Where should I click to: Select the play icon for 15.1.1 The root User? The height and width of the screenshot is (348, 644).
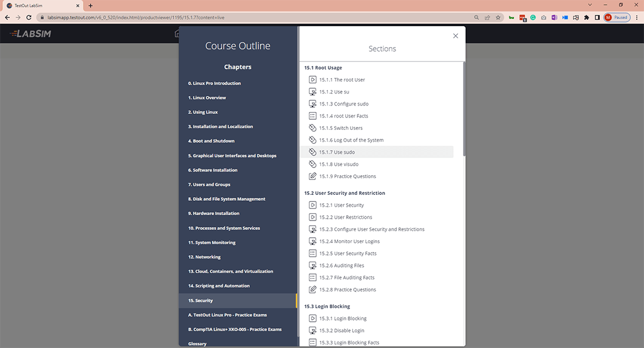click(312, 79)
